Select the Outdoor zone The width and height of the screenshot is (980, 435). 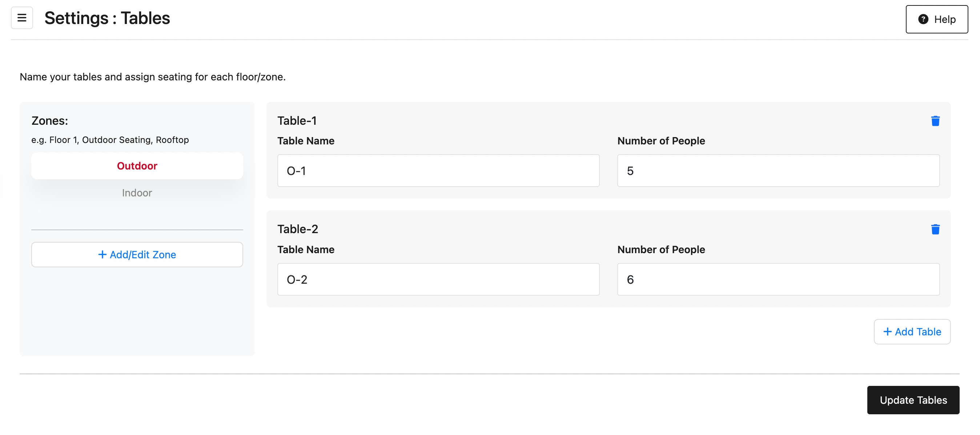tap(137, 166)
